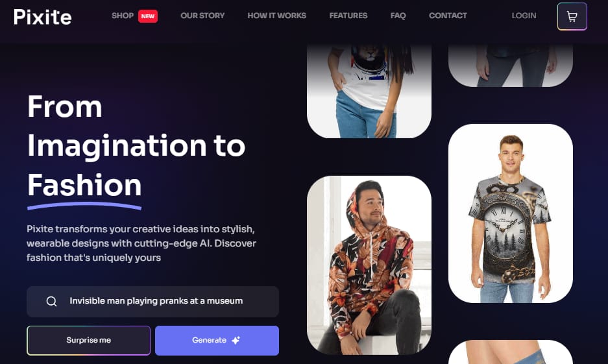Viewport: 608px width, 364px height.
Task: Open the FAQ link
Action: 398,16
